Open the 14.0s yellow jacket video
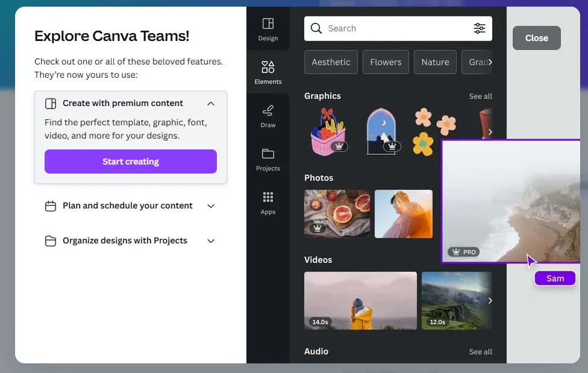 click(360, 301)
